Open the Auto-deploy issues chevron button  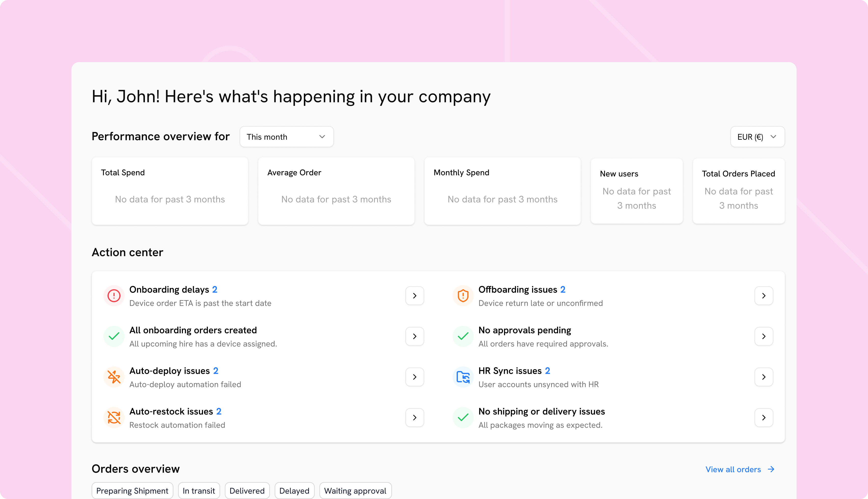414,377
